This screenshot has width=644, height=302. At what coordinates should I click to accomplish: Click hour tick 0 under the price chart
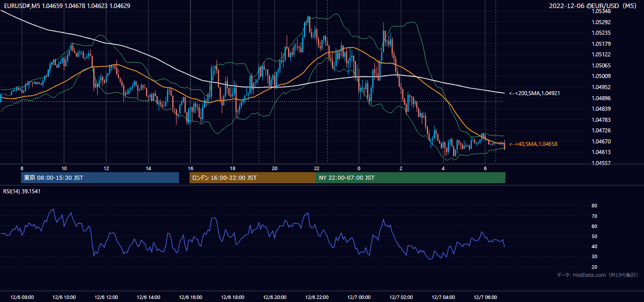click(x=359, y=168)
